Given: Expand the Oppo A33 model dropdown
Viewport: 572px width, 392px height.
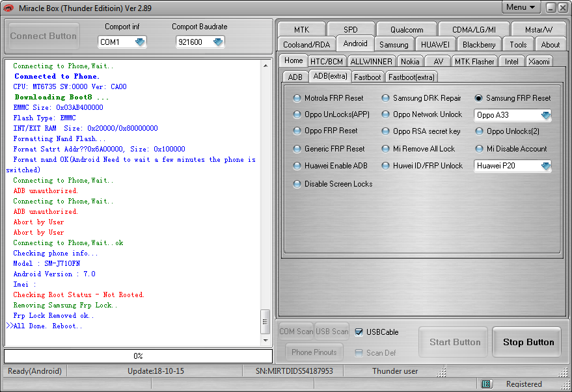Looking at the screenshot, I should coord(545,115).
